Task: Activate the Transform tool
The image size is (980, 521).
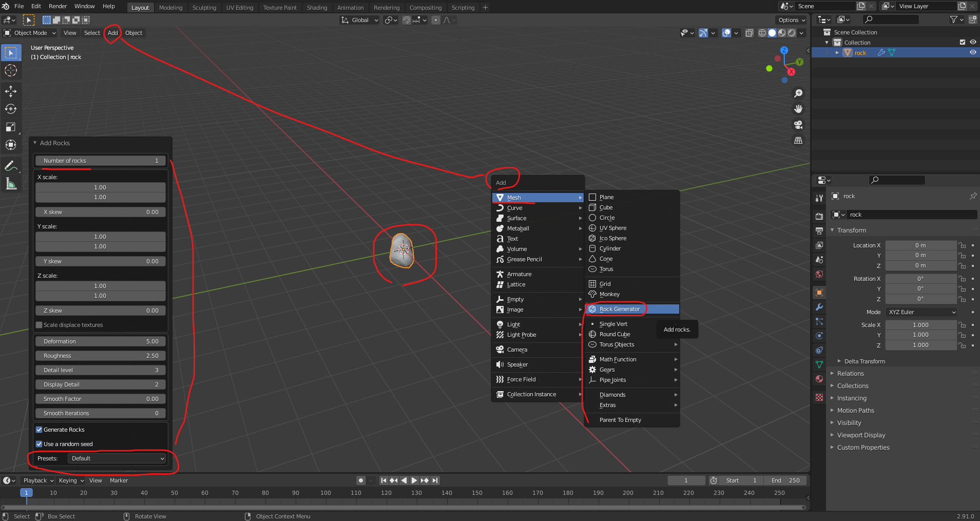Action: (11, 145)
